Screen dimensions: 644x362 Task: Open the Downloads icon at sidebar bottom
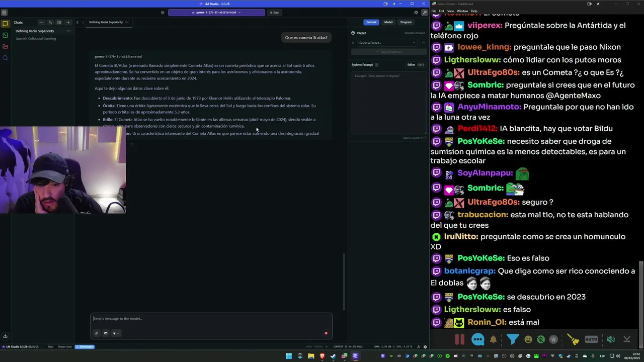pos(5,336)
